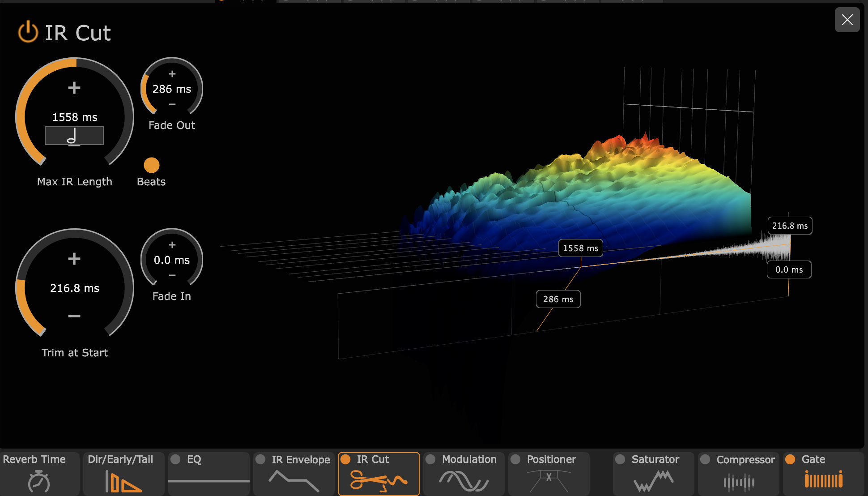
Task: Open the note value selector under 1558 ms
Action: pyautogui.click(x=74, y=136)
